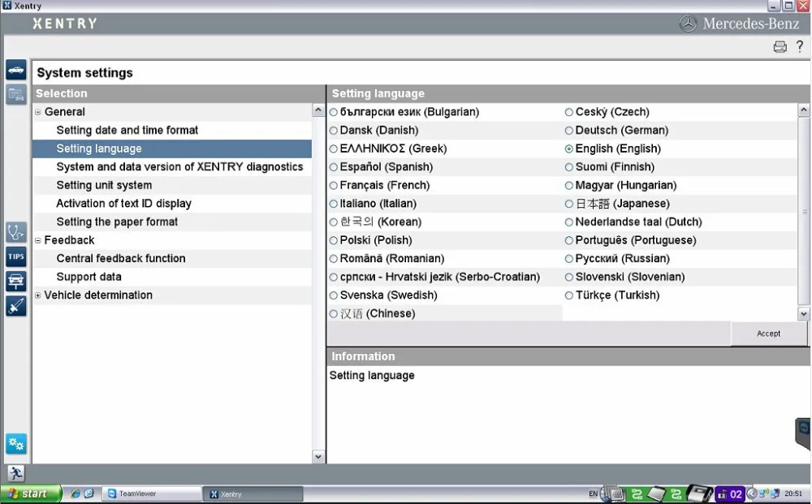Select Español (Spanish) radio button
Screen dimensions: 812x504
click(334, 167)
